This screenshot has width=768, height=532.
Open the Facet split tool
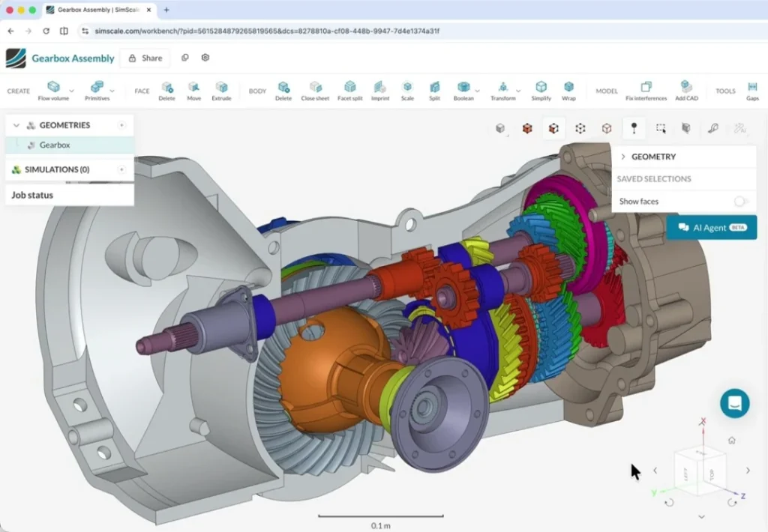[350, 88]
